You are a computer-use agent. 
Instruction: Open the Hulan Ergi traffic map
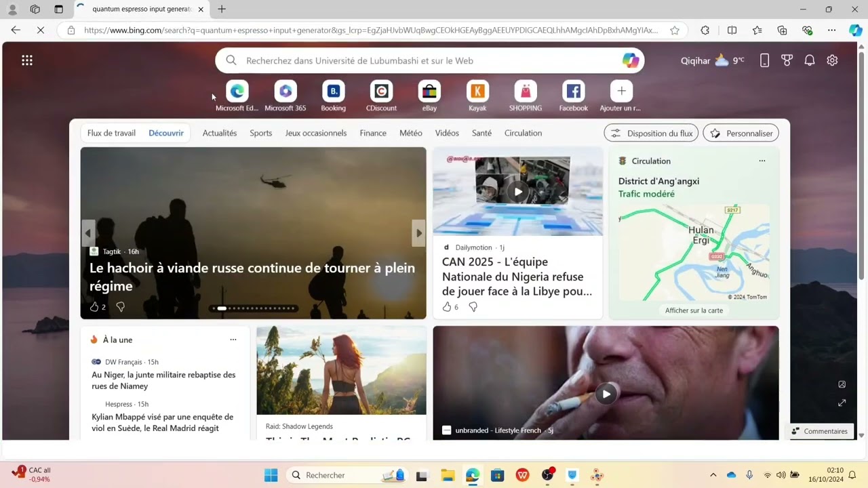coord(694,253)
